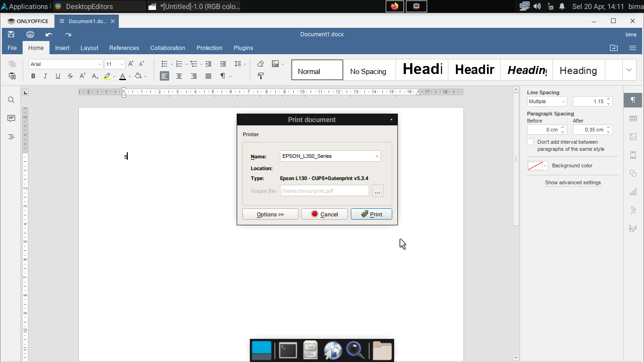This screenshot has height=362, width=644.
Task: Open table settings in right sidebar
Action: [x=633, y=119]
